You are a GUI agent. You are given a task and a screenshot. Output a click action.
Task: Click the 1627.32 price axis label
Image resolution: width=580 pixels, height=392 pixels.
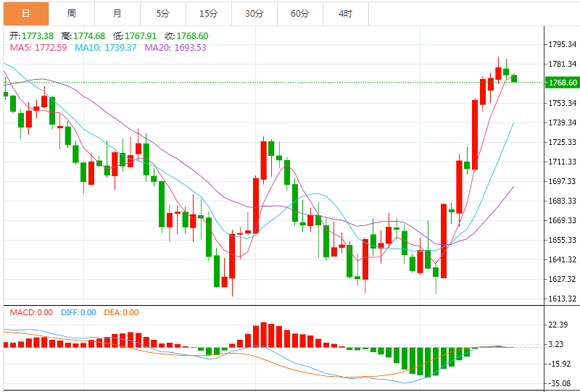563,279
